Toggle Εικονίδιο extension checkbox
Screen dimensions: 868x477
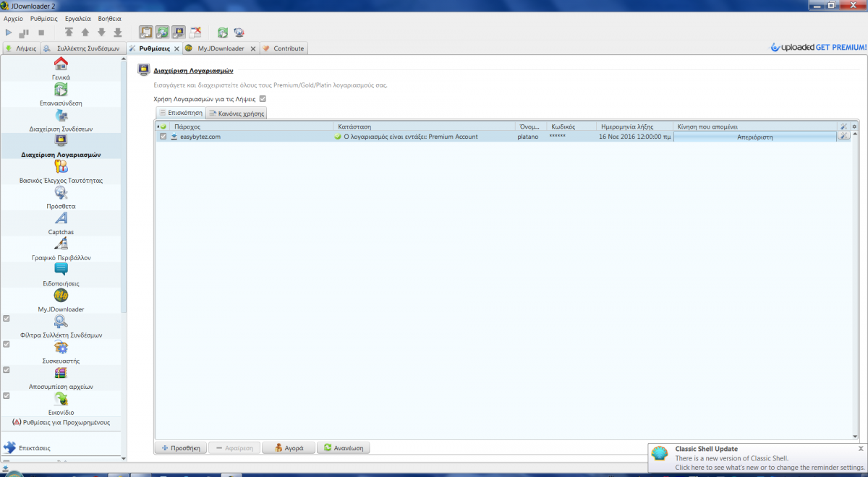[7, 395]
